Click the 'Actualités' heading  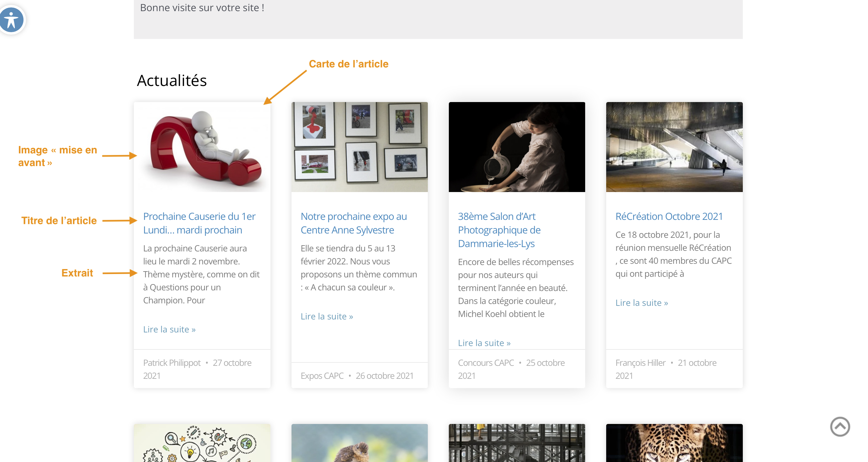(172, 80)
